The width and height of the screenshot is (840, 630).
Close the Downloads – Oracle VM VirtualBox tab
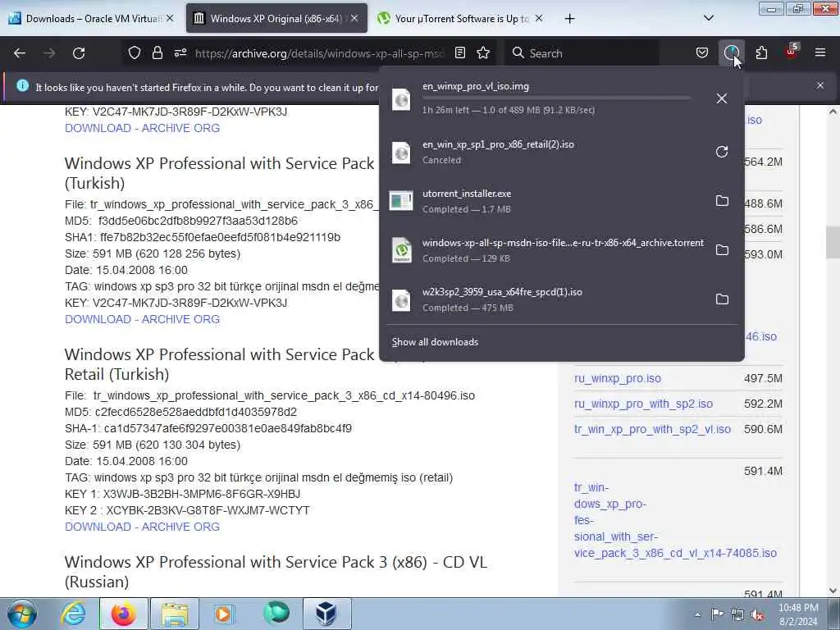170,19
